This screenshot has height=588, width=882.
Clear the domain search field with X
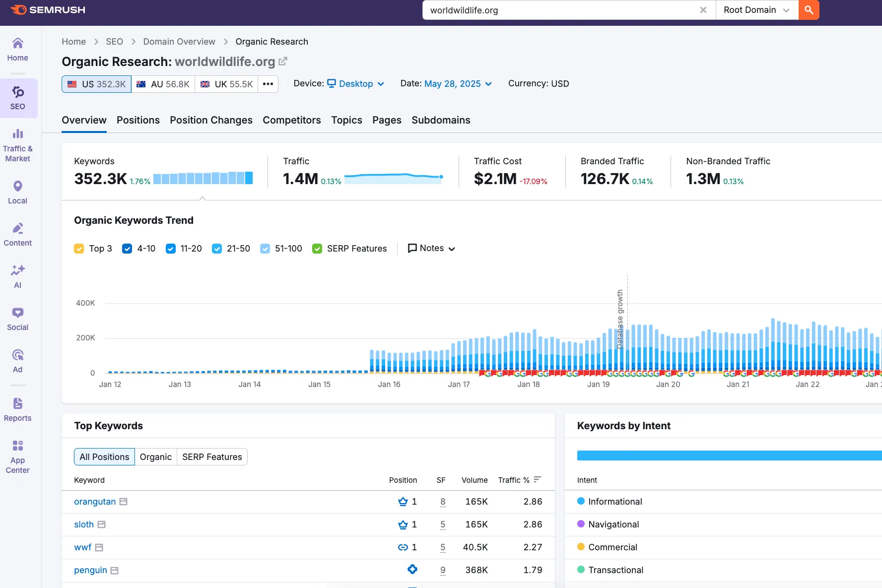(x=703, y=10)
